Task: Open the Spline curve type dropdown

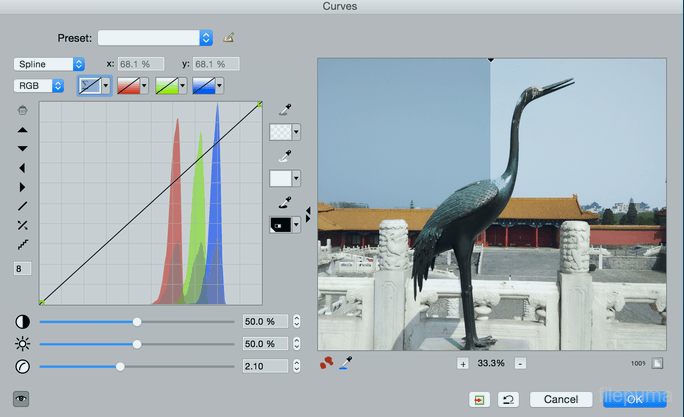Action: pos(49,64)
